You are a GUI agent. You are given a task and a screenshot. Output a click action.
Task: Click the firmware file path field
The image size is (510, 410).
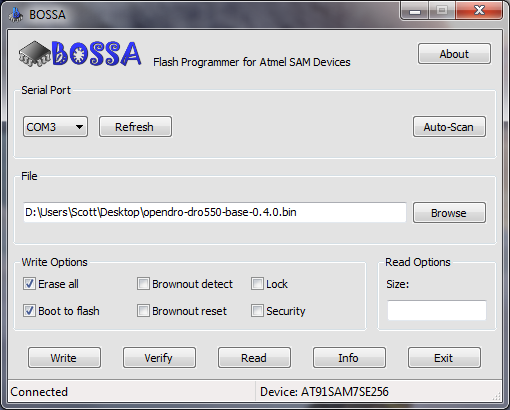[215, 212]
